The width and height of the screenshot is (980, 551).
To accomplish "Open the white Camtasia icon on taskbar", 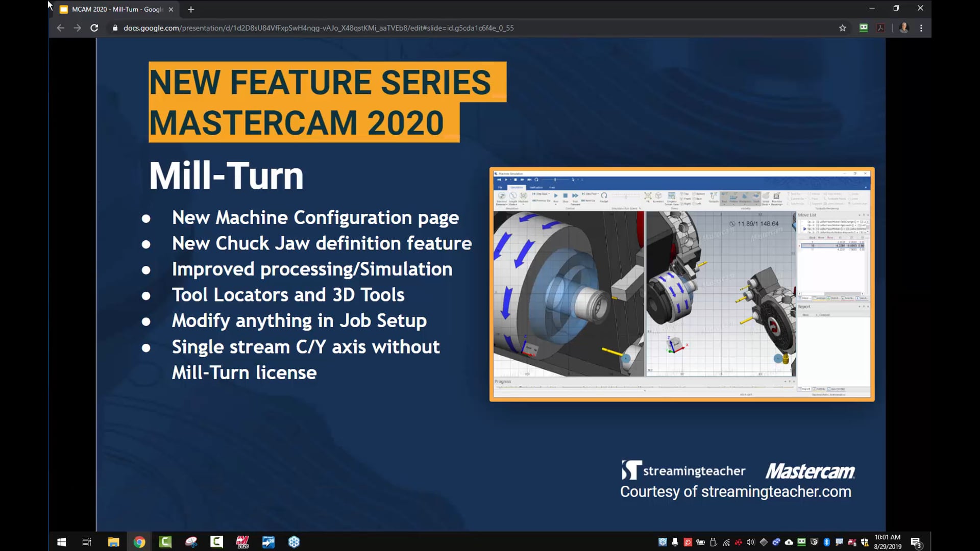I will (216, 542).
